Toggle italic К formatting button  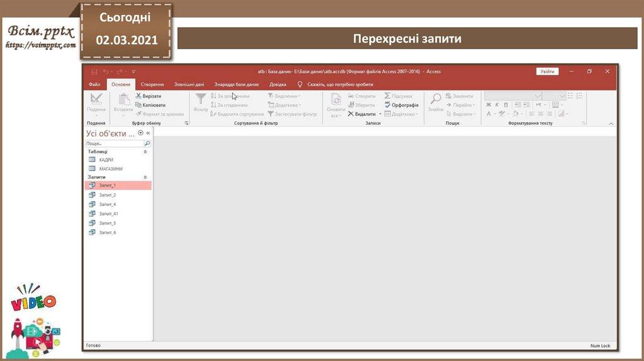tap(497, 105)
